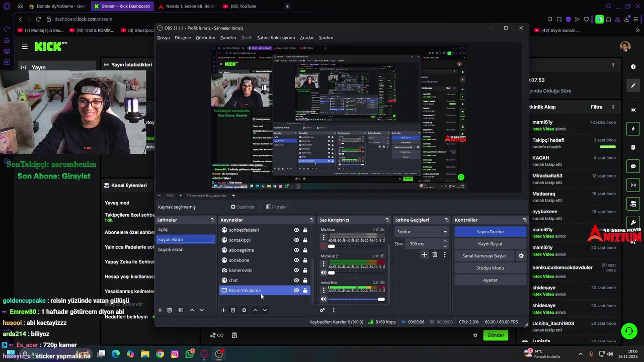The image size is (644, 362).
Task: Move scene up arrow in Sahneler panel
Action: click(192, 310)
